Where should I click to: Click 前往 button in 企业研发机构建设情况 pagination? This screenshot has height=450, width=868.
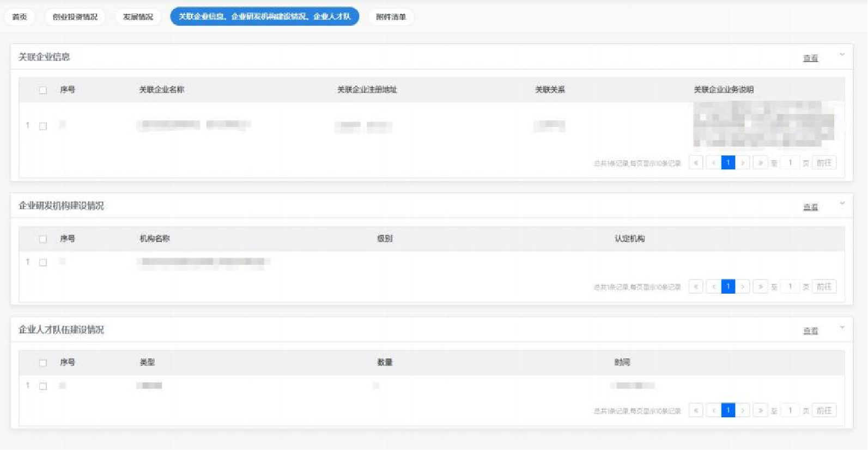824,287
